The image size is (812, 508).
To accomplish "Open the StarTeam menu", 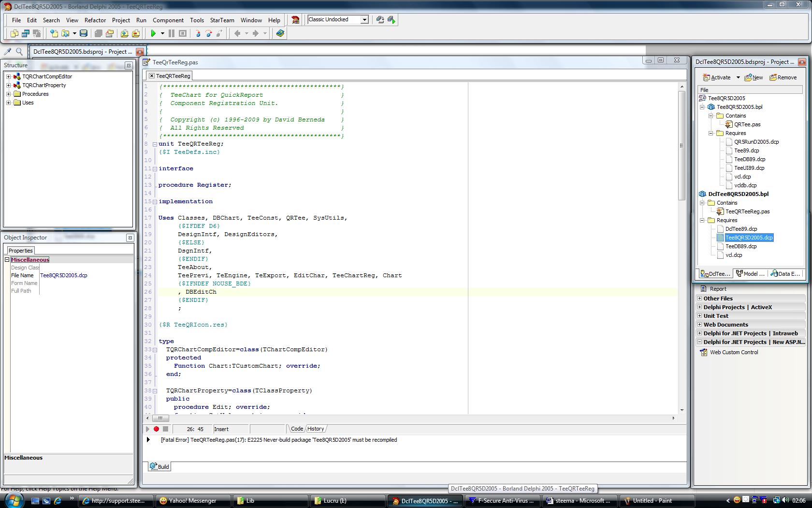I will coord(222,20).
